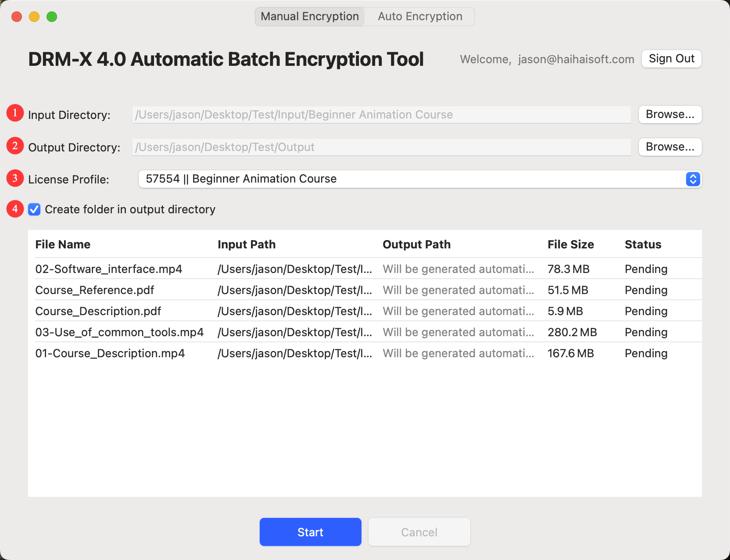Select the Course_Reference.pdf file
Viewport: 730px width, 560px height.
click(x=95, y=290)
